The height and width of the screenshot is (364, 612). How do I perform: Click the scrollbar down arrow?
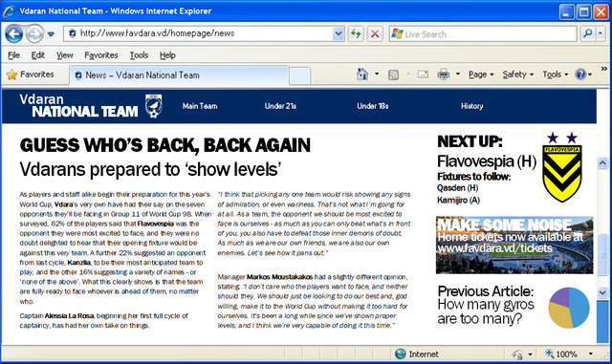coord(602,292)
